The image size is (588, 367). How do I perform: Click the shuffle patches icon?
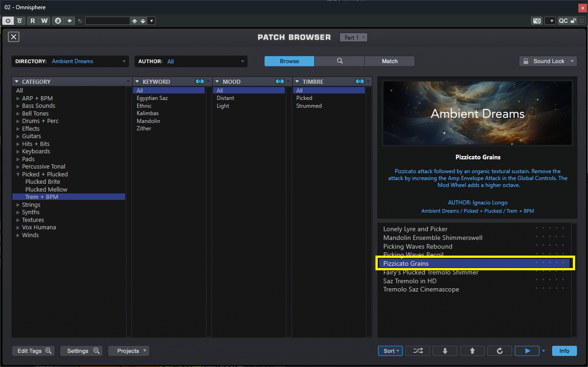(417, 351)
